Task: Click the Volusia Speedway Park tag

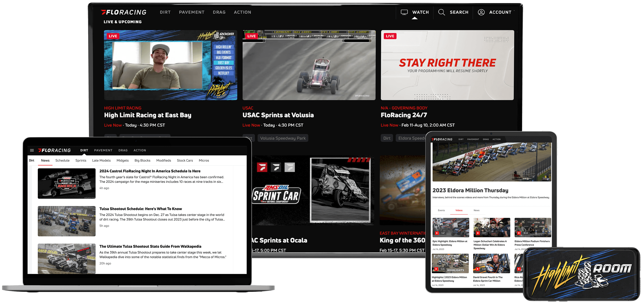Action: click(x=283, y=138)
